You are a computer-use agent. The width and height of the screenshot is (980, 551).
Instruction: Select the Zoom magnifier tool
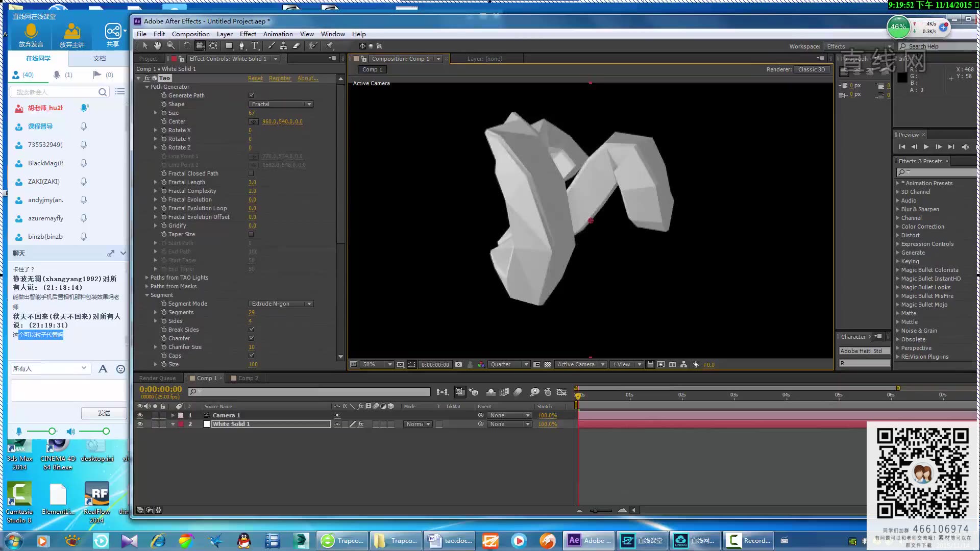click(170, 46)
